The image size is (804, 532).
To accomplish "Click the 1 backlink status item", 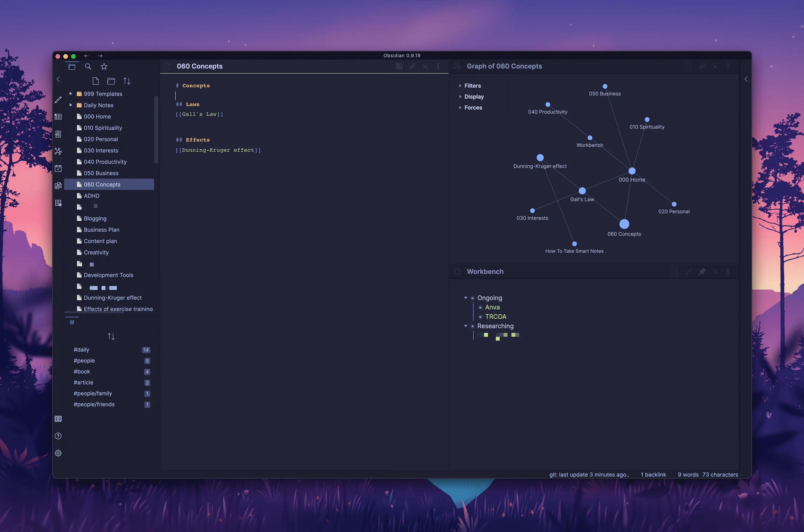I will (x=653, y=475).
